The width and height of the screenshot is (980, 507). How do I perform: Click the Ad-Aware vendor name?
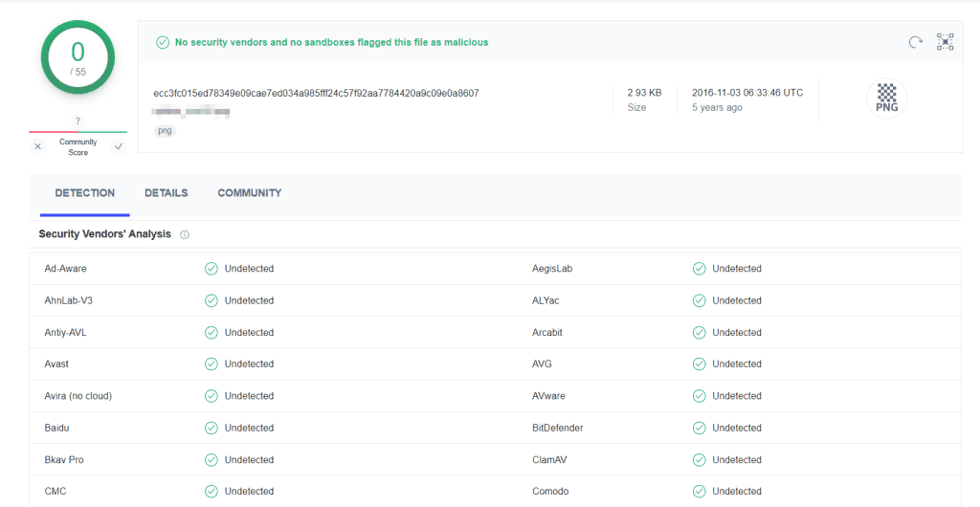[x=66, y=269]
